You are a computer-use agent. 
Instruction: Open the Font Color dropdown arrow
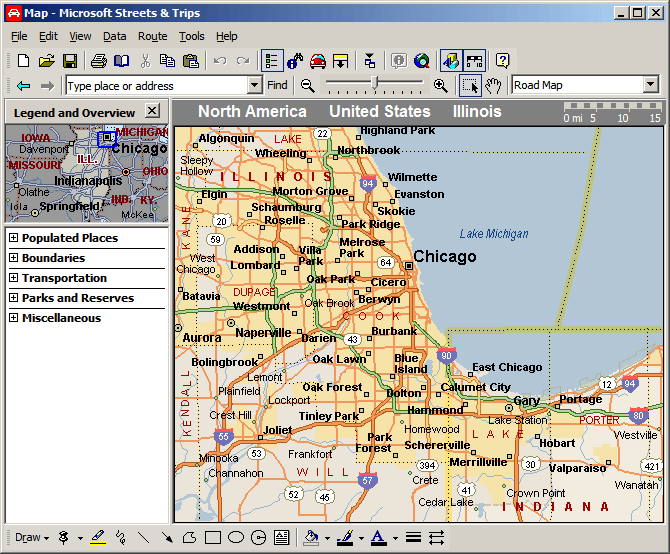(x=395, y=538)
